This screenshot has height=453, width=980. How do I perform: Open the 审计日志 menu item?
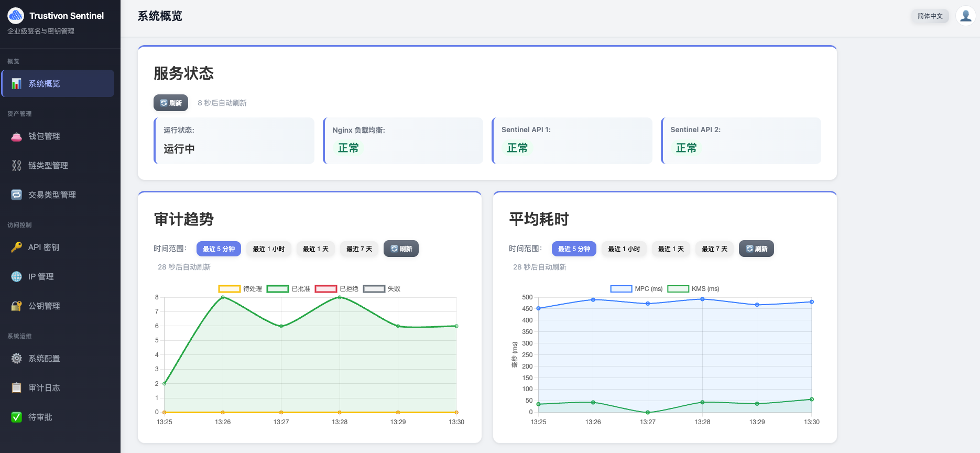coord(44,388)
